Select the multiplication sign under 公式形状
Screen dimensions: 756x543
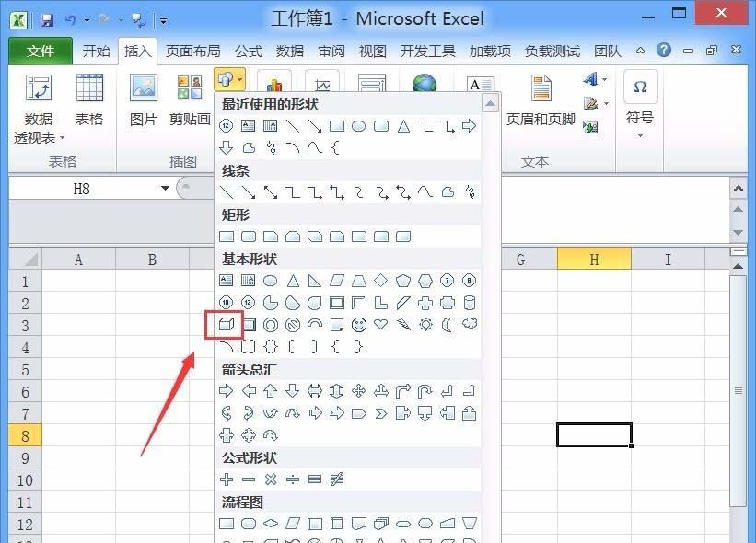click(270, 479)
